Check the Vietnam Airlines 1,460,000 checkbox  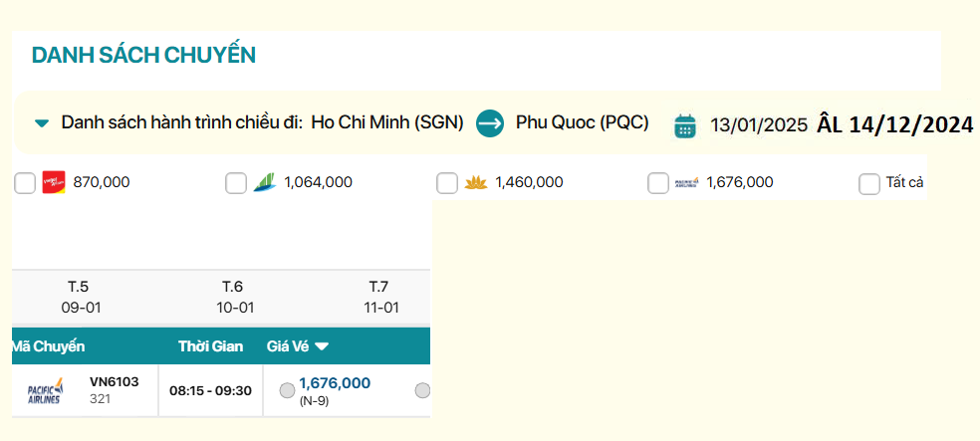[447, 183]
